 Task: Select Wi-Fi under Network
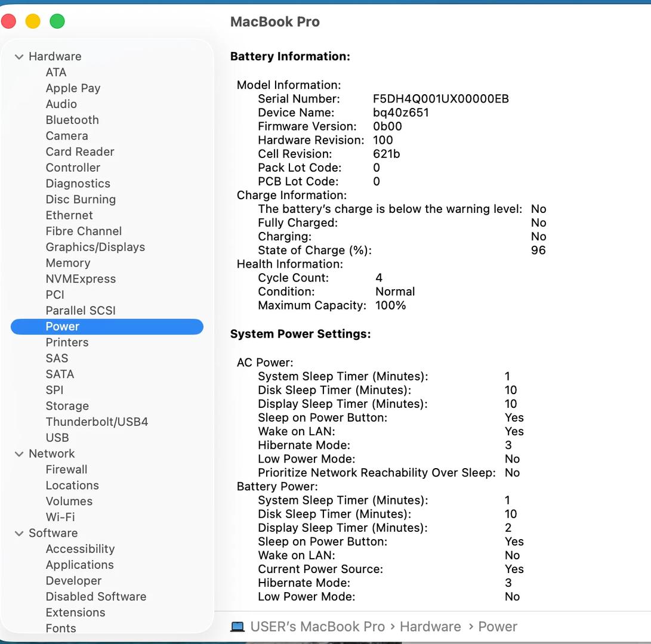pyautogui.click(x=60, y=517)
